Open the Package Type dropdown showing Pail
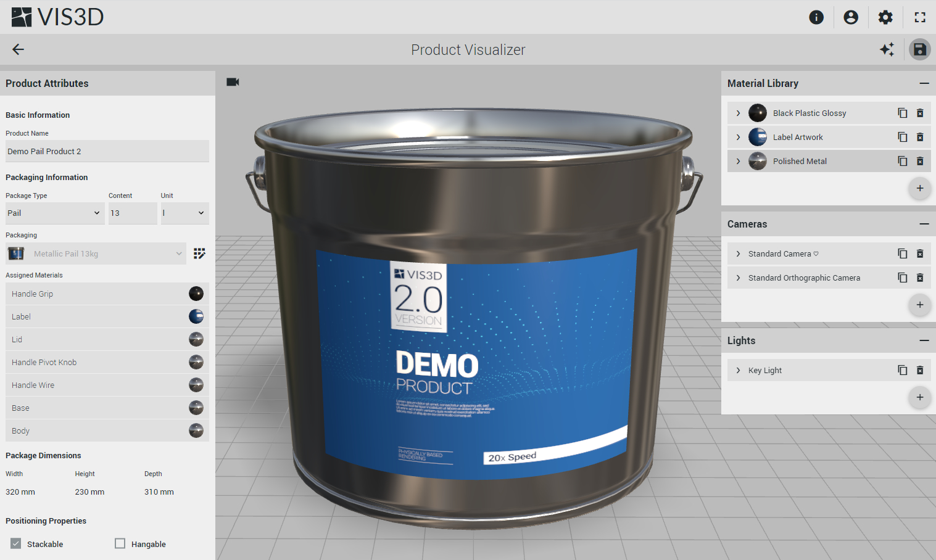The height and width of the screenshot is (560, 936). (x=54, y=213)
